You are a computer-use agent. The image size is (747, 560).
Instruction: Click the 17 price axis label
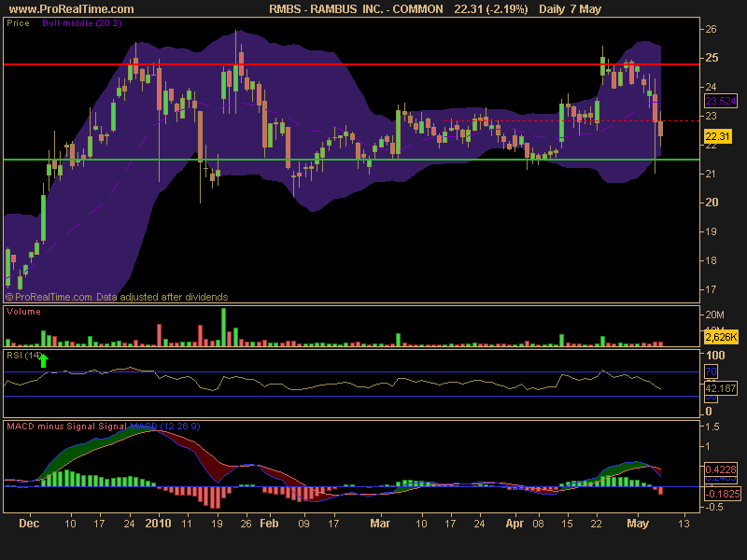[x=711, y=289]
